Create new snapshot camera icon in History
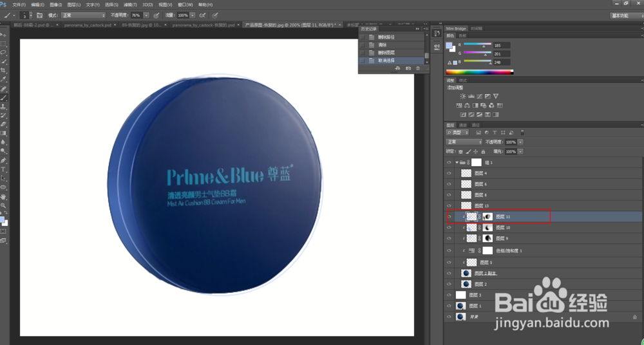644x345 pixels. (x=408, y=68)
